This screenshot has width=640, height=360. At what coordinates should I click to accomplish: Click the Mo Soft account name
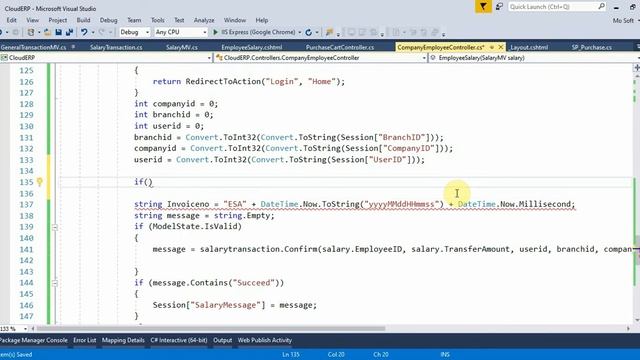(x=623, y=20)
